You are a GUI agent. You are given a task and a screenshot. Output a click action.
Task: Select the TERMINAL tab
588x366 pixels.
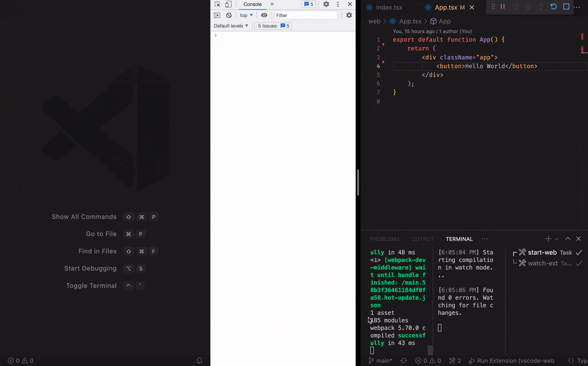459,239
